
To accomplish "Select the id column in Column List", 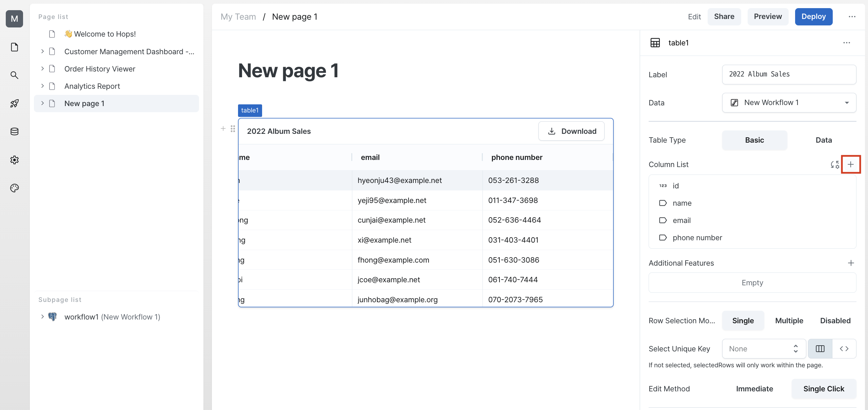I will coord(752,186).
